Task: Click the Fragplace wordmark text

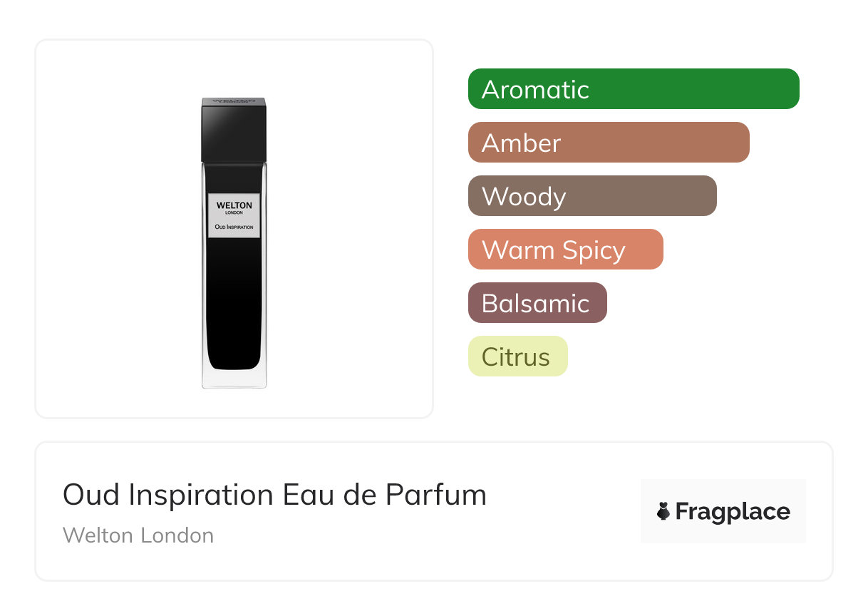Action: pyautogui.click(x=732, y=512)
